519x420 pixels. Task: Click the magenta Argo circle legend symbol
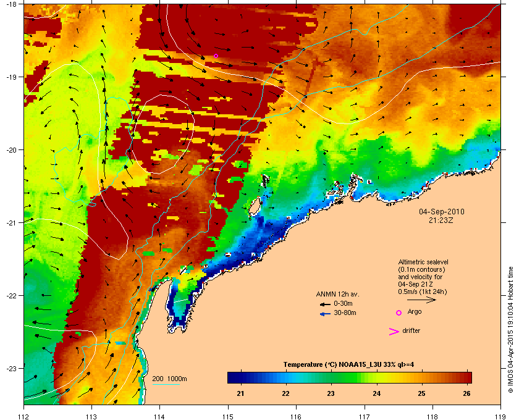coord(399,313)
